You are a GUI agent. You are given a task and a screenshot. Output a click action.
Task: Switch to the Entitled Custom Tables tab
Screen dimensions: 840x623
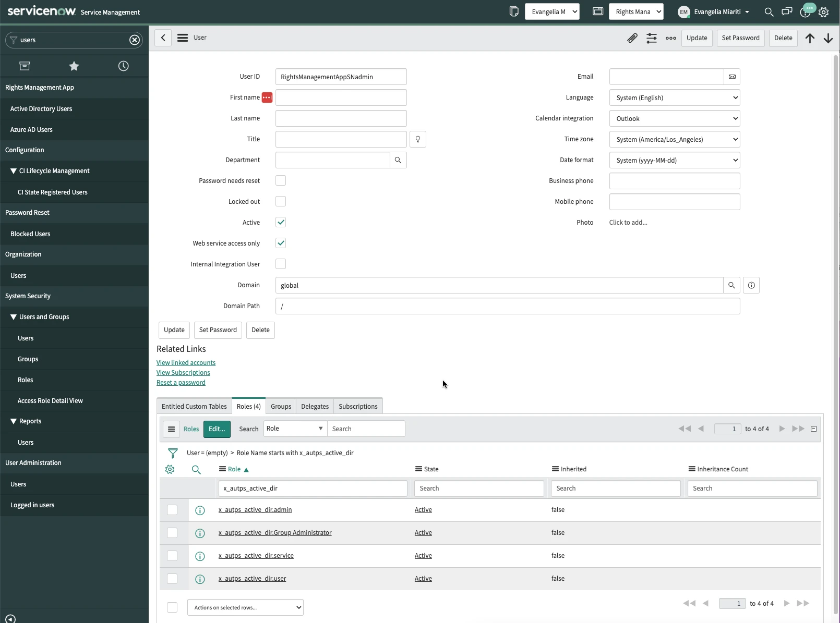point(194,407)
